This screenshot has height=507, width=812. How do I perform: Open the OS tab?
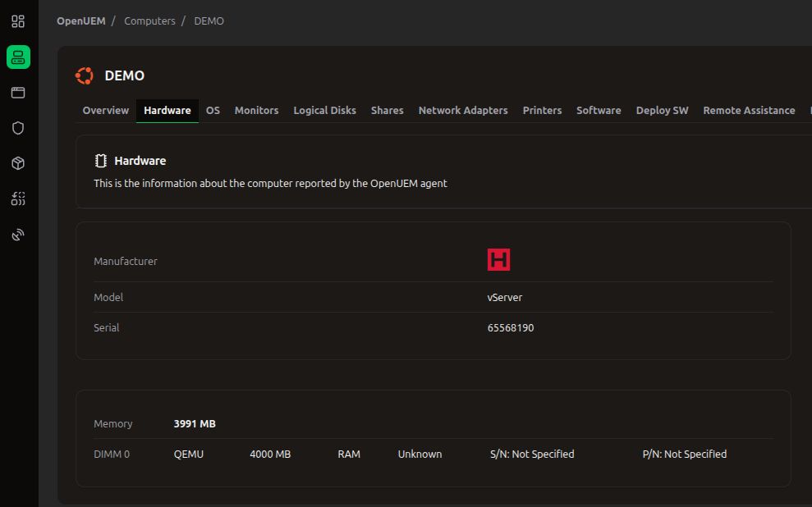[213, 110]
